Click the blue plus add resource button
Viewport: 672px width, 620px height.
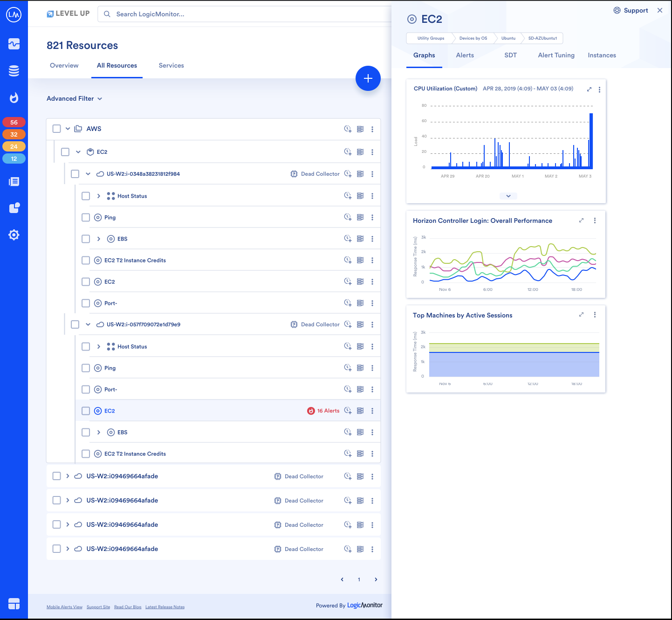(x=368, y=78)
